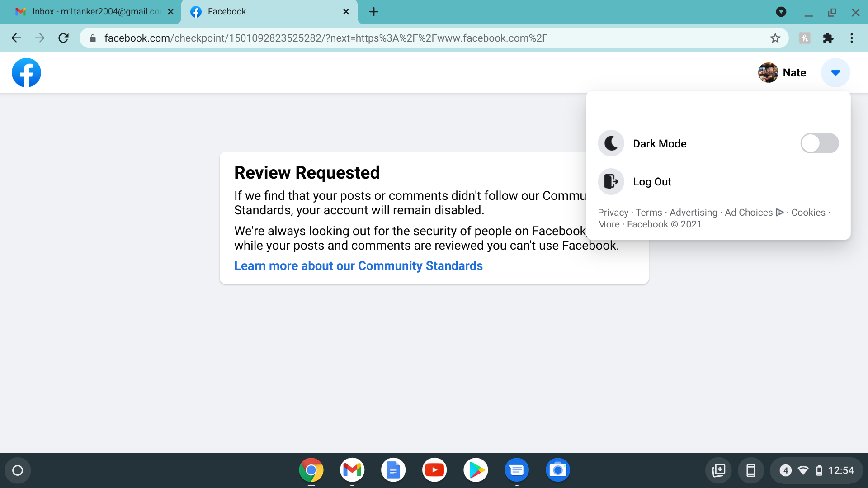Open Learn more about Community Standards link

click(x=358, y=266)
